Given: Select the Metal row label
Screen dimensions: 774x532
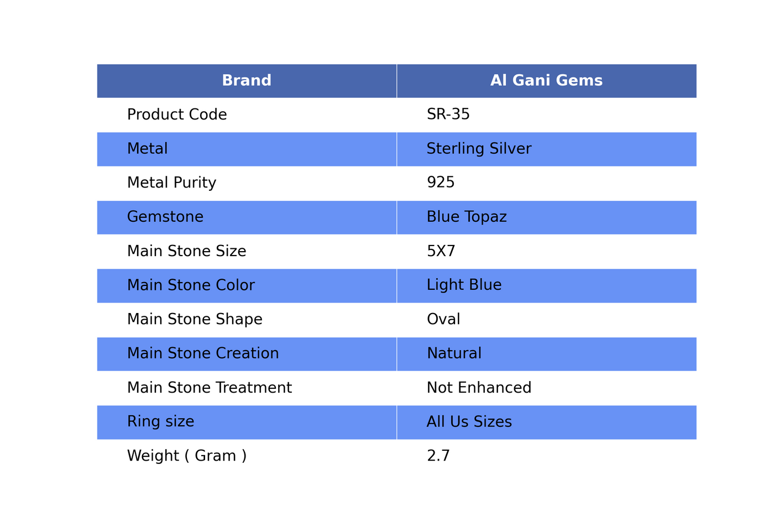Looking at the screenshot, I should [x=247, y=149].
